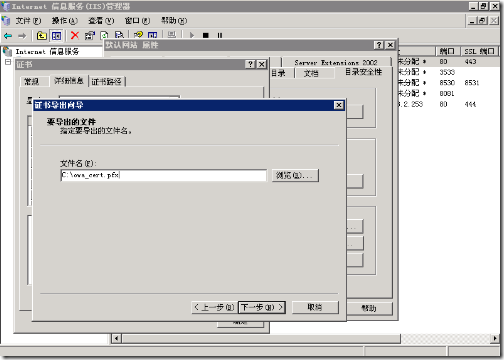The width and height of the screenshot is (504, 360).
Task: Collapse the tree node under Internet 信息服务
Action: tap(8, 62)
